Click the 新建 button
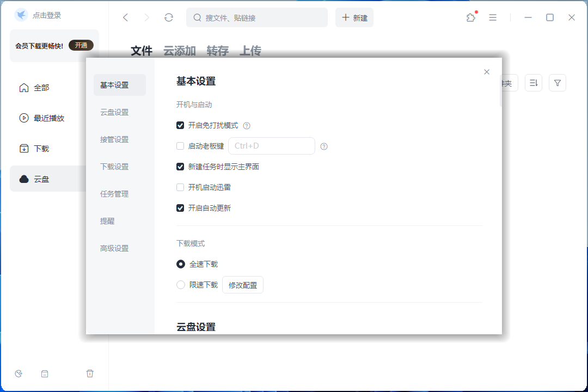 tap(354, 17)
